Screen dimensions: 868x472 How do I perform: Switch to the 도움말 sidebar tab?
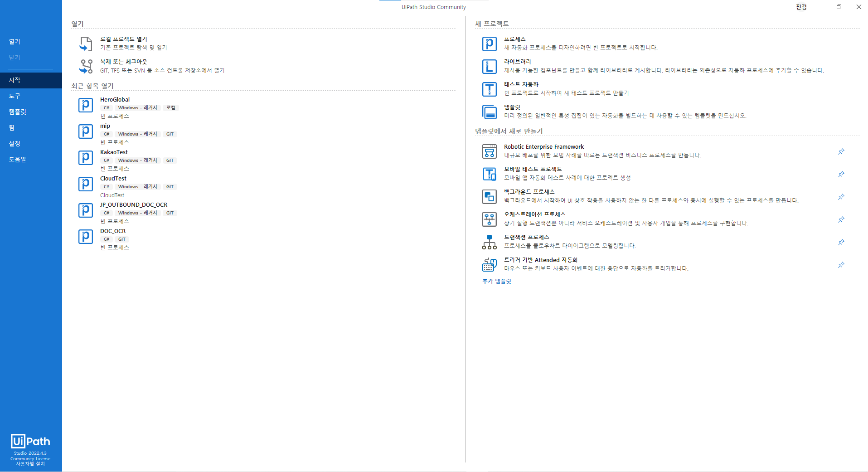click(x=31, y=160)
